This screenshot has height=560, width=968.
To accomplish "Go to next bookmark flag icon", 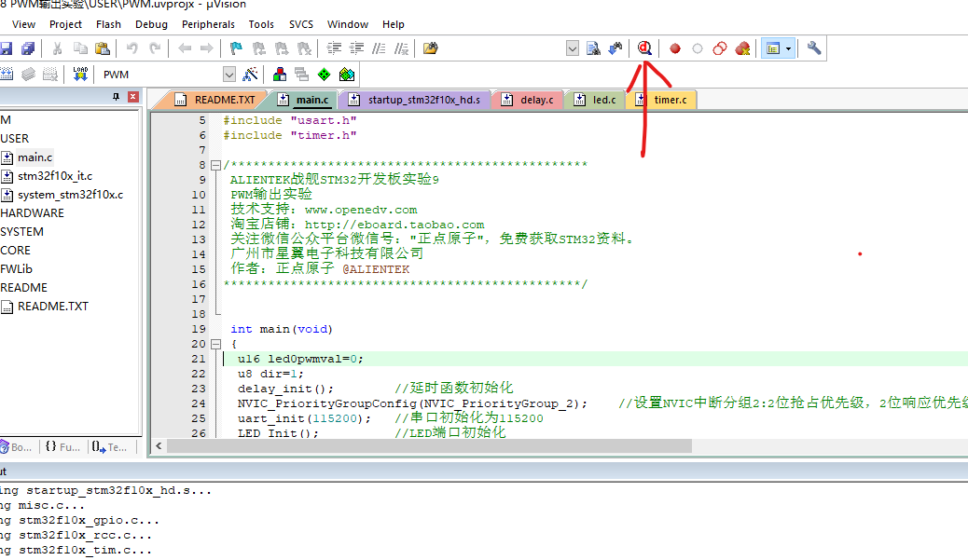I will coord(282,48).
